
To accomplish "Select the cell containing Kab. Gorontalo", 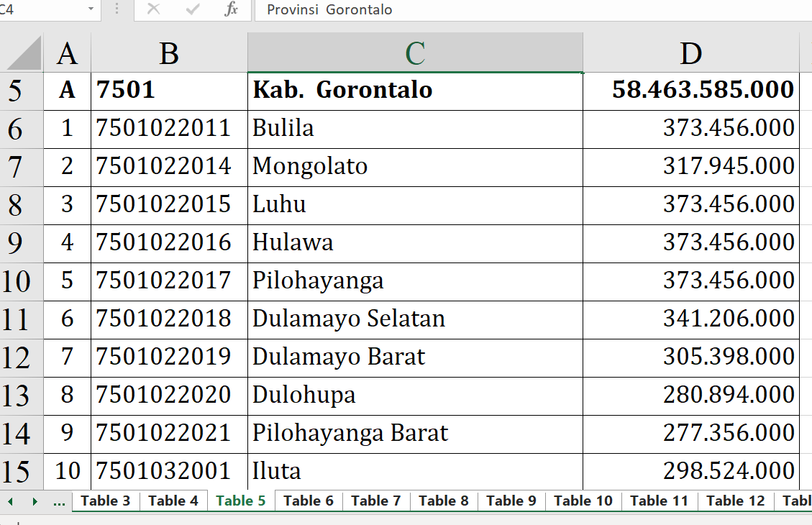I will coord(414,91).
